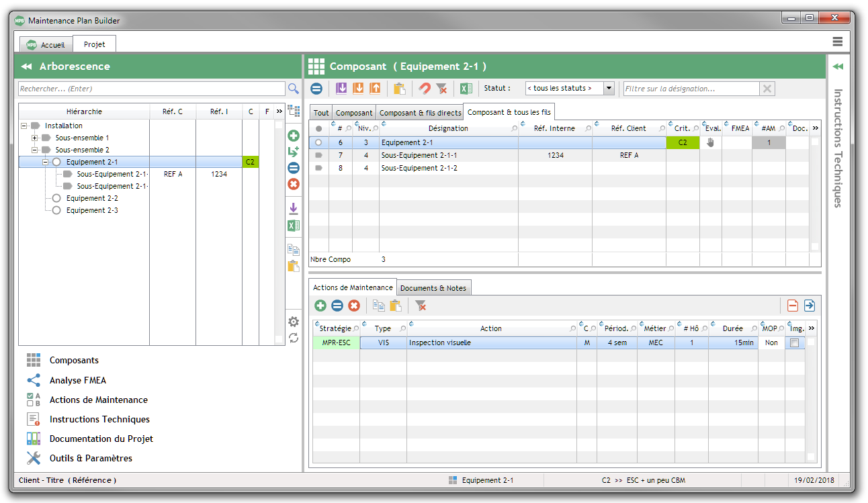The image size is (868, 503).
Task: Select the Projet tab
Action: [95, 44]
